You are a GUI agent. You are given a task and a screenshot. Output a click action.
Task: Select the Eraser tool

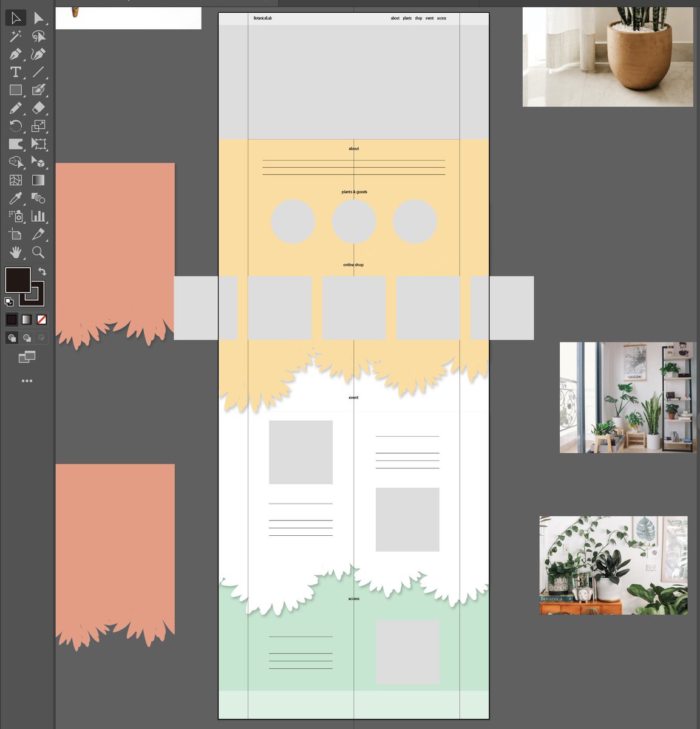38,108
